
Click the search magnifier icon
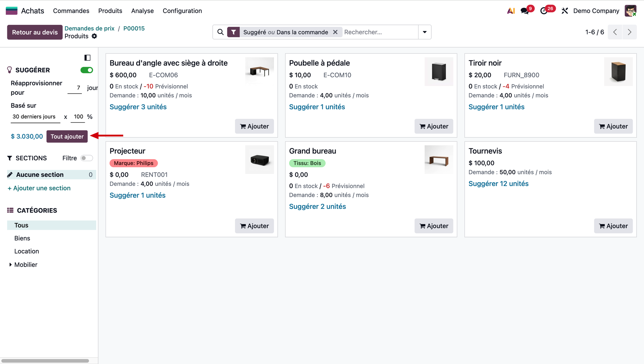coord(220,32)
